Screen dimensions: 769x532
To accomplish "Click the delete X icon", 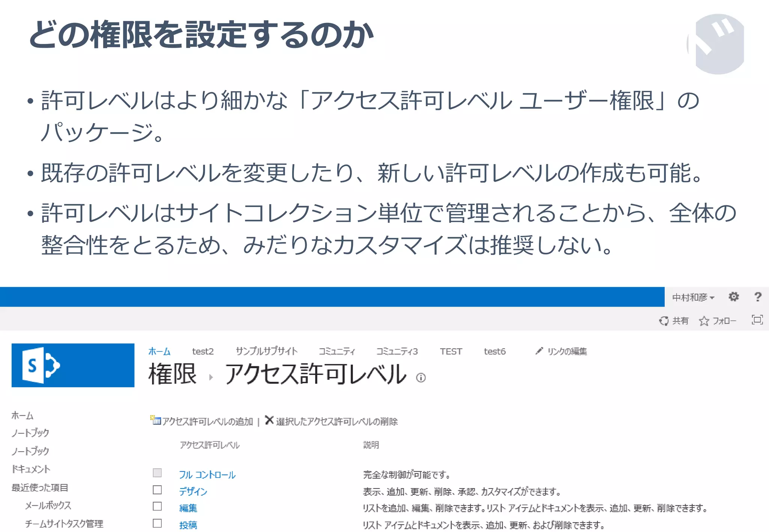I will [269, 420].
